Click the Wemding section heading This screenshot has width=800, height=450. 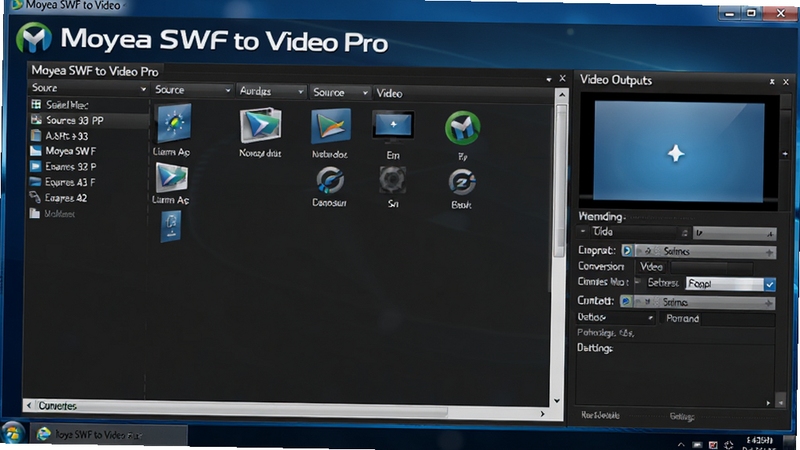click(x=601, y=216)
